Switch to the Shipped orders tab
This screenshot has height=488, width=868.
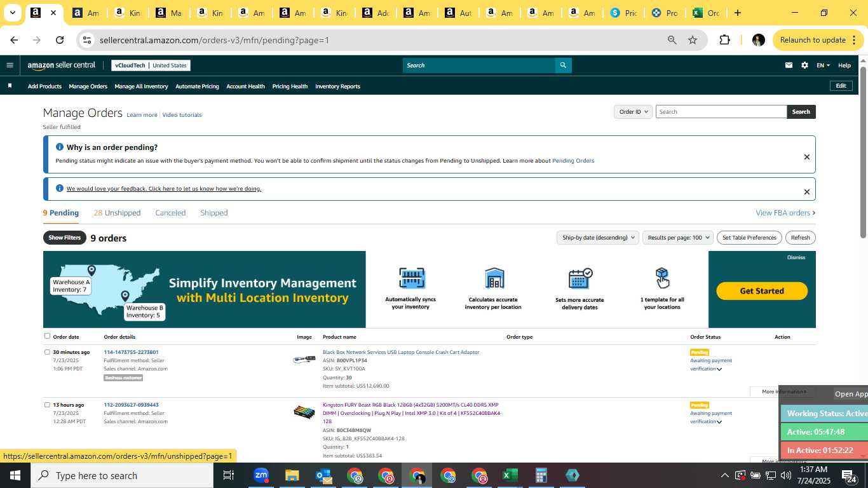(x=214, y=213)
